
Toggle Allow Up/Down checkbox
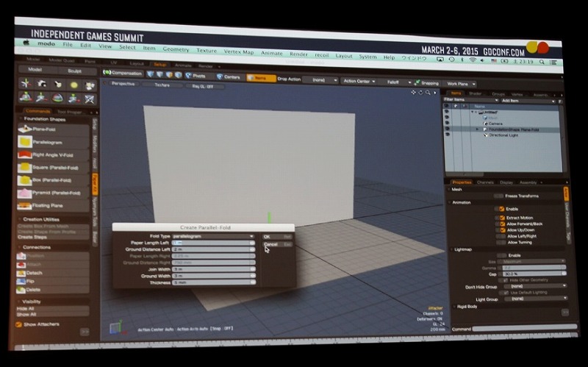click(x=502, y=230)
